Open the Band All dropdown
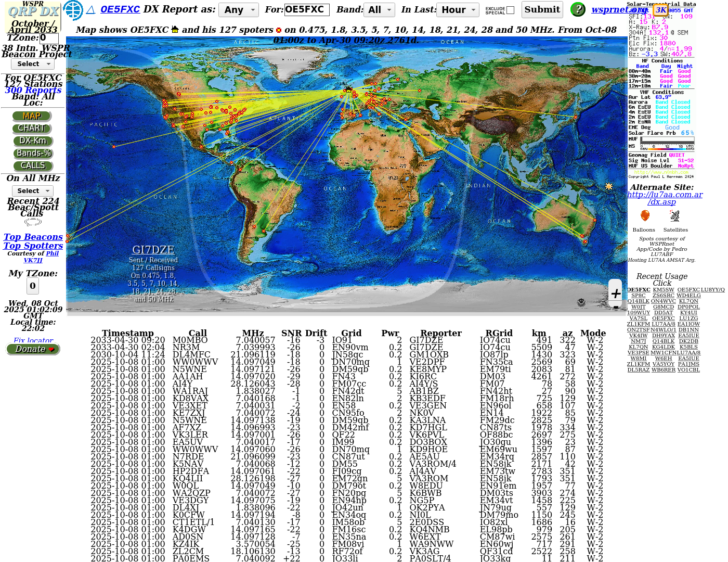Image resolution: width=728 pixels, height=562 pixels. coord(380,10)
